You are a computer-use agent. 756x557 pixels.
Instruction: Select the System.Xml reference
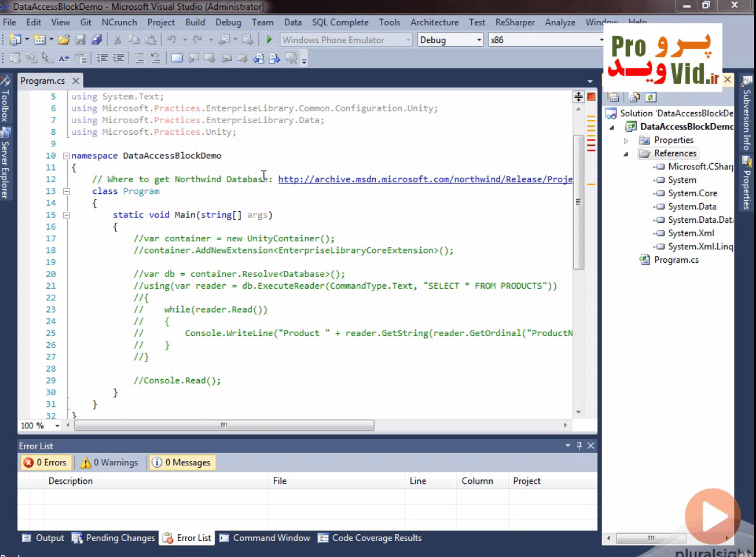[691, 233]
